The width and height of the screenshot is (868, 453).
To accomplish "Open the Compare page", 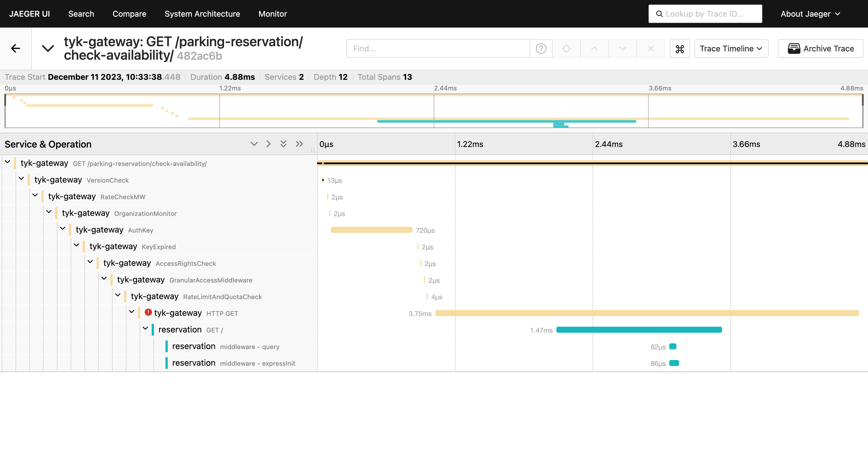I will (x=129, y=14).
